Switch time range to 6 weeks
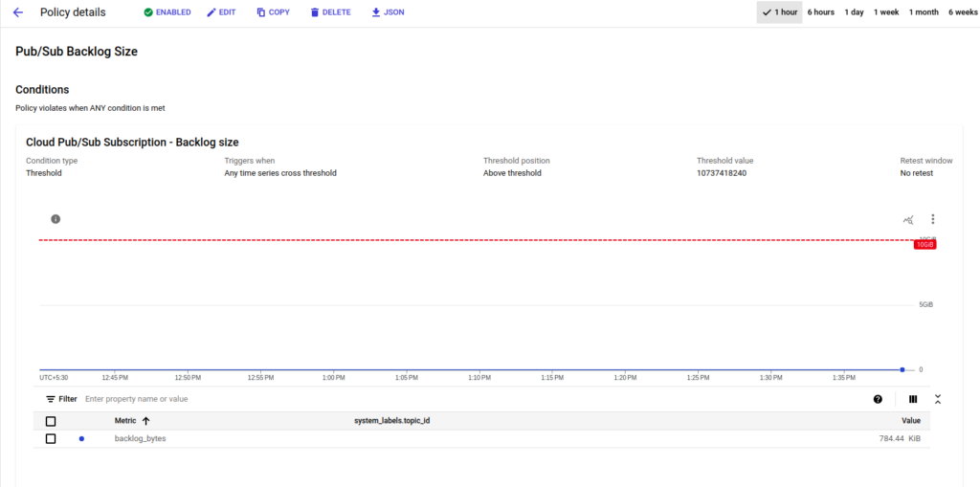This screenshot has height=487, width=980. 963,12
